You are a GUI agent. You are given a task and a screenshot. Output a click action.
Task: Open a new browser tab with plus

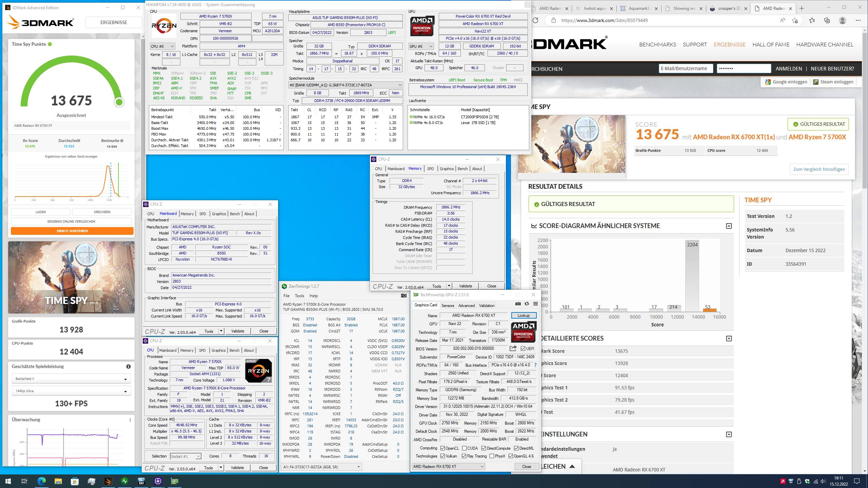click(x=802, y=8)
